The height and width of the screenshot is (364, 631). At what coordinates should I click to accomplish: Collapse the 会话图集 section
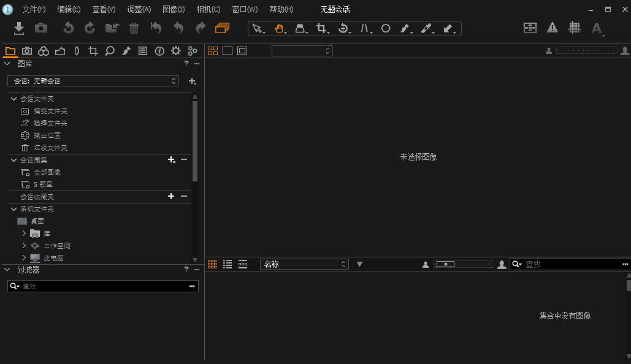coord(13,160)
